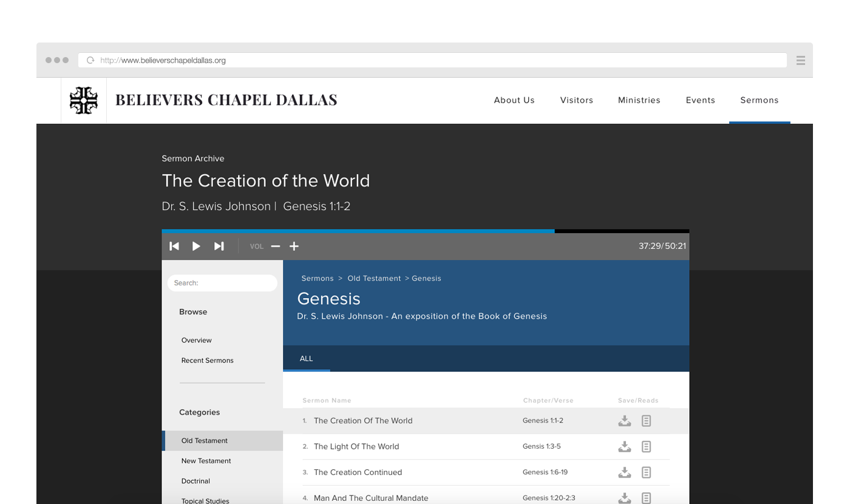This screenshot has height=504, width=850.
Task: Open transcript for The Light Of The World
Action: pos(647,446)
